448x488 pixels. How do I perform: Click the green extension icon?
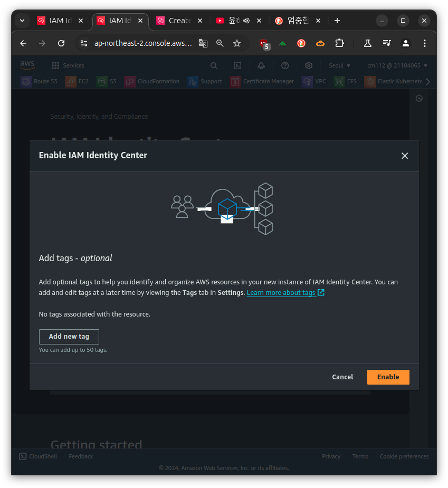(282, 44)
